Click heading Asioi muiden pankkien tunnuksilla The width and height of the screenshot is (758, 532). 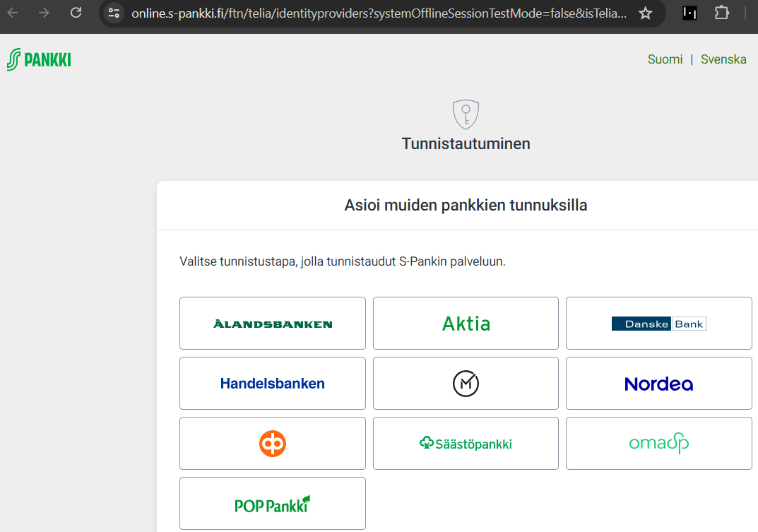466,205
